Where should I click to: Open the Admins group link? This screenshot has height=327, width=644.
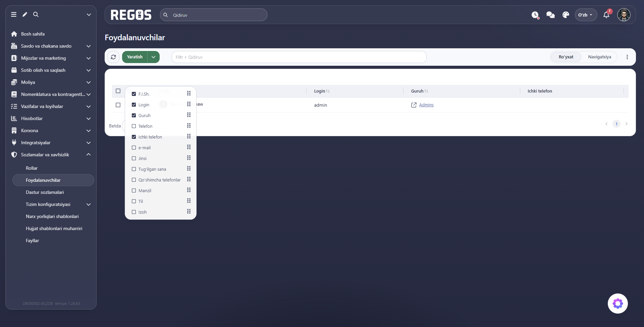click(x=426, y=105)
